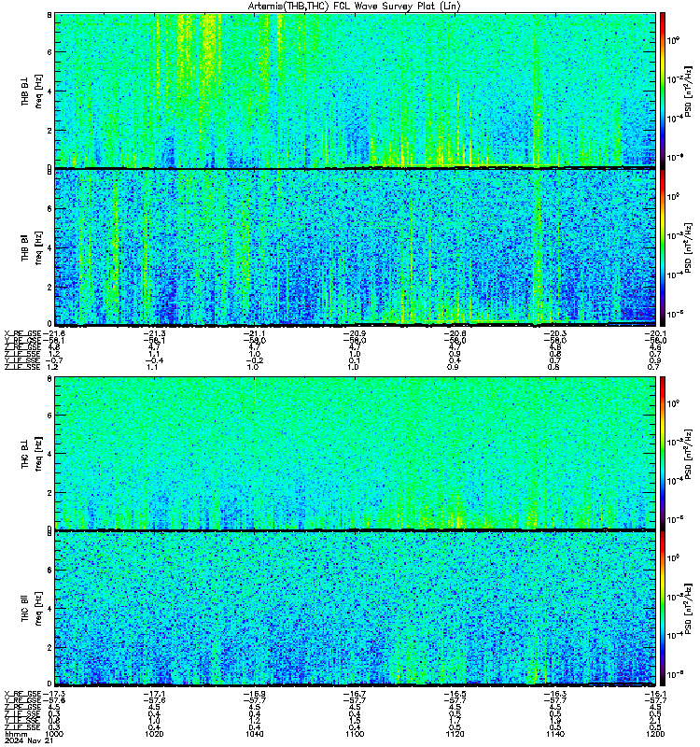
Task: Click the THC X_RE_GSE value -16.3
Action: pos(555,694)
